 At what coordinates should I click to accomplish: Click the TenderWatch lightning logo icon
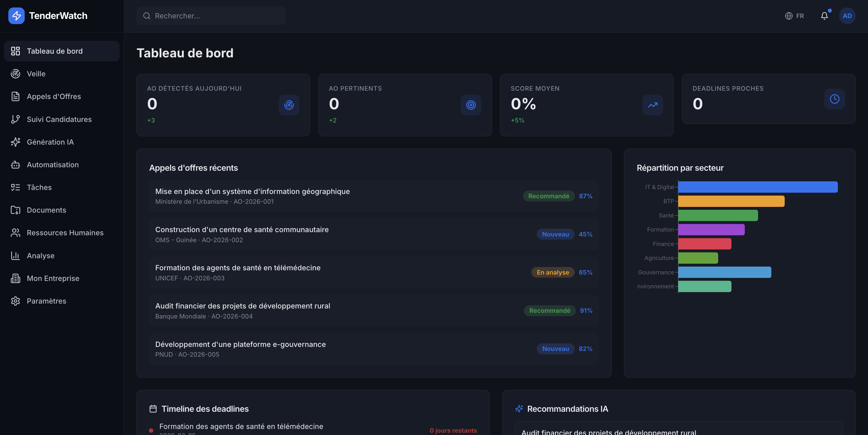pyautogui.click(x=16, y=15)
